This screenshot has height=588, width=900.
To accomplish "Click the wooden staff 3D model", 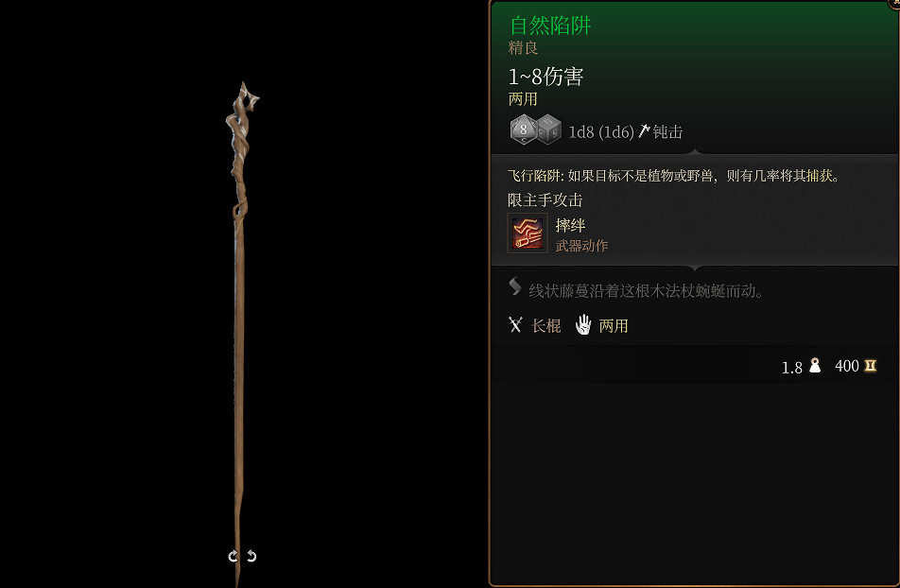I will pos(239,321).
